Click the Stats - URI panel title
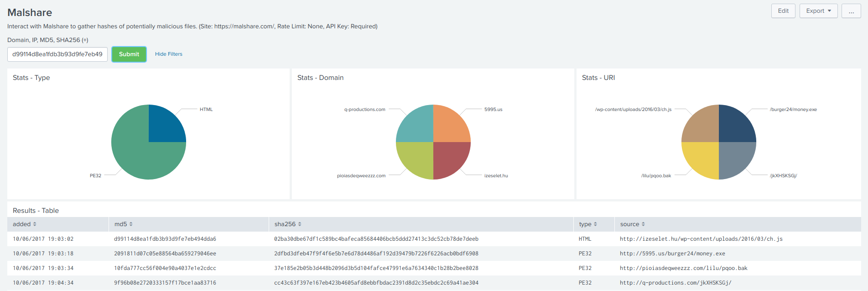Viewport: 868px width, 291px height. click(598, 78)
